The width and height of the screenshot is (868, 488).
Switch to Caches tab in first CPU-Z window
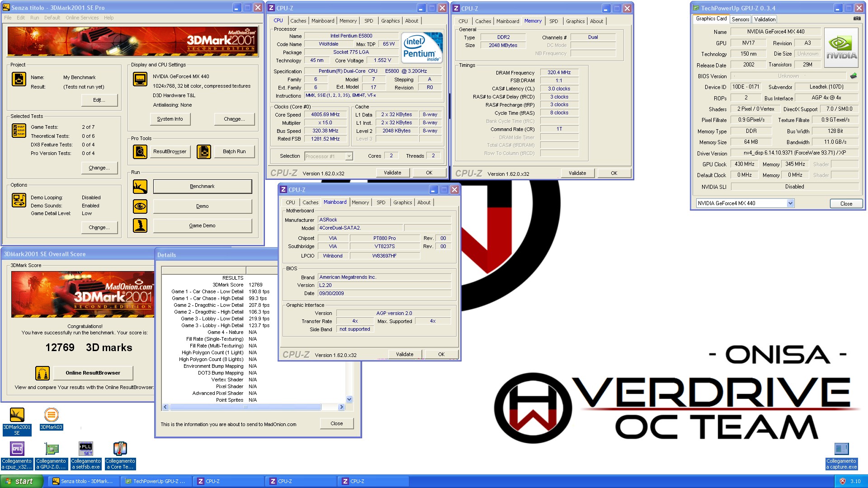(x=298, y=21)
